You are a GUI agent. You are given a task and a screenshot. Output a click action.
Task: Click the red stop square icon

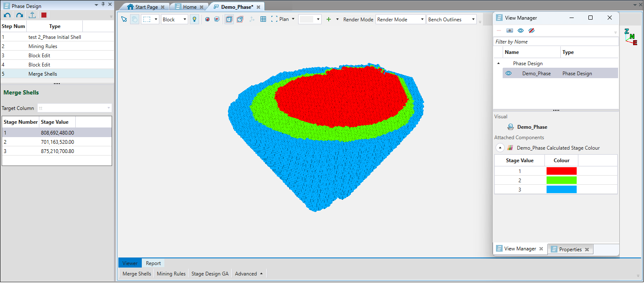coord(44,15)
